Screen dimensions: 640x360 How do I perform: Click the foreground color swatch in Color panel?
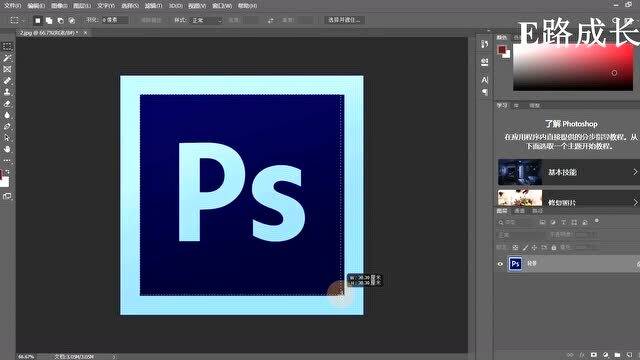(x=502, y=49)
